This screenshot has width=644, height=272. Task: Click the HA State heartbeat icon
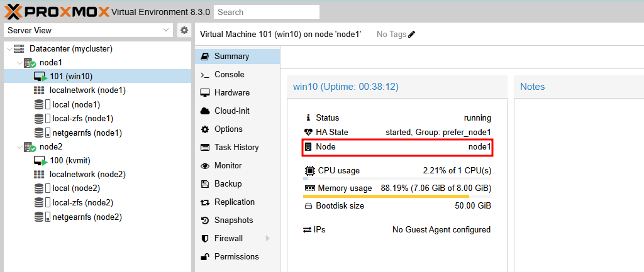coord(308,133)
